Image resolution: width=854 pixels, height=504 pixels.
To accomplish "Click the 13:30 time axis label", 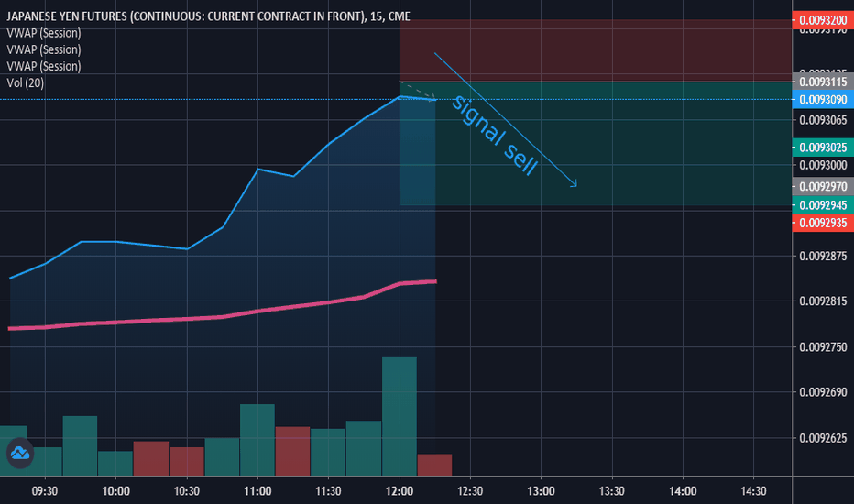I will coord(611,491).
